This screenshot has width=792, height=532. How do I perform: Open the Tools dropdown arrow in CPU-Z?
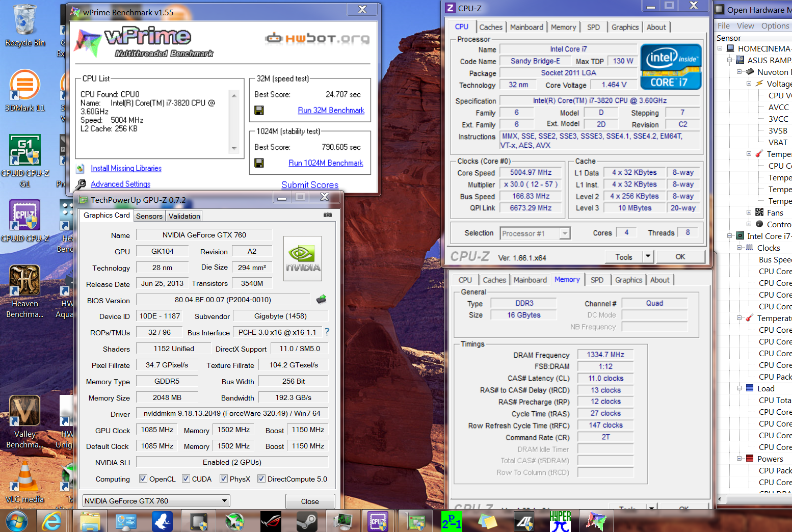pos(648,256)
